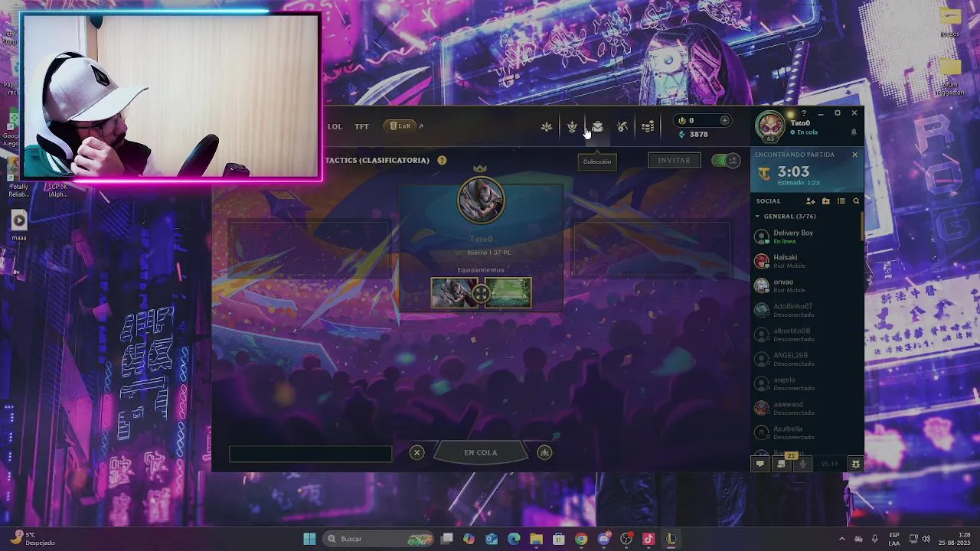This screenshot has height=551, width=980.
Task: Toggle the open party switch
Action: pos(725,160)
